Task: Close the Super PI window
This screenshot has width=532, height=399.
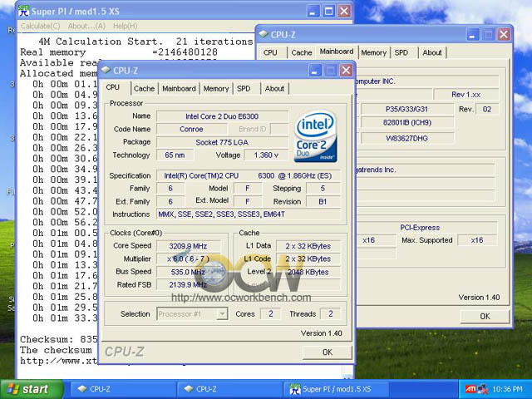Action: coord(344,11)
